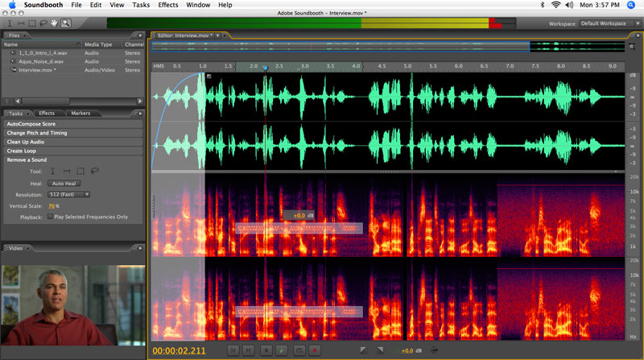Start playback with the green Play button
The height and width of the screenshot is (360, 644).
(281, 350)
